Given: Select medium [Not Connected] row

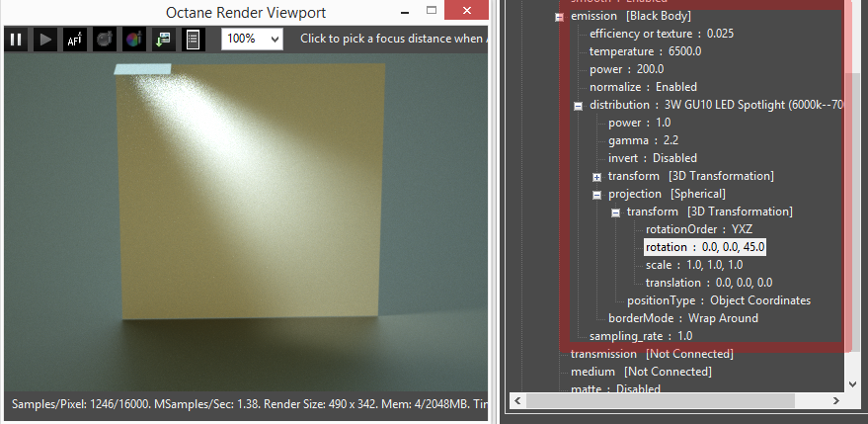Looking at the screenshot, I should 641,372.
